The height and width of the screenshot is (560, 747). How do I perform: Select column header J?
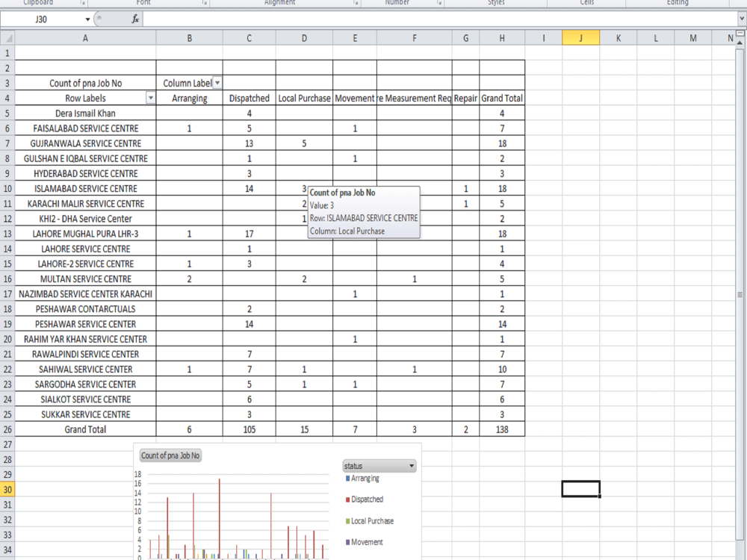click(580, 37)
